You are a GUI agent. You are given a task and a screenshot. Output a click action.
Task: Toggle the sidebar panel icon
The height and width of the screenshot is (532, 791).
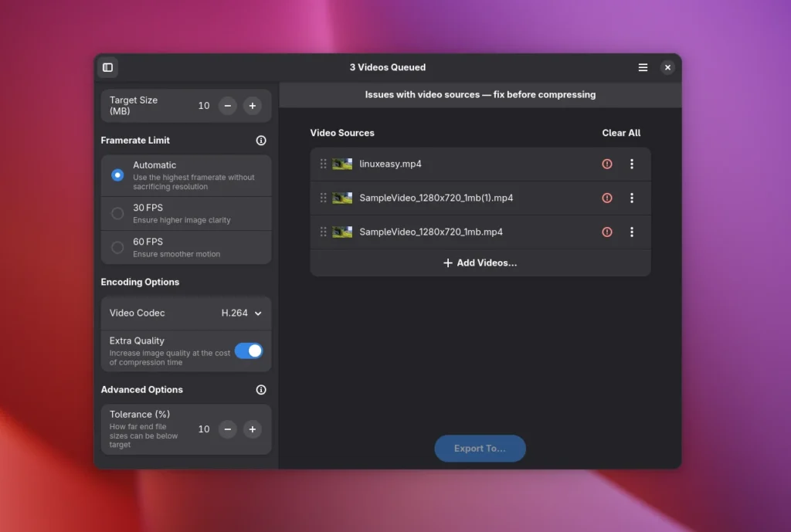coord(107,68)
